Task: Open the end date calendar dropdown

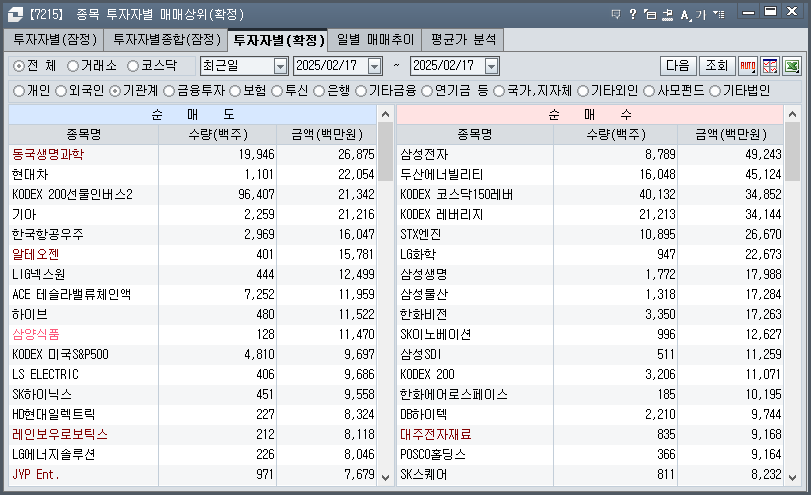Action: 491,66
